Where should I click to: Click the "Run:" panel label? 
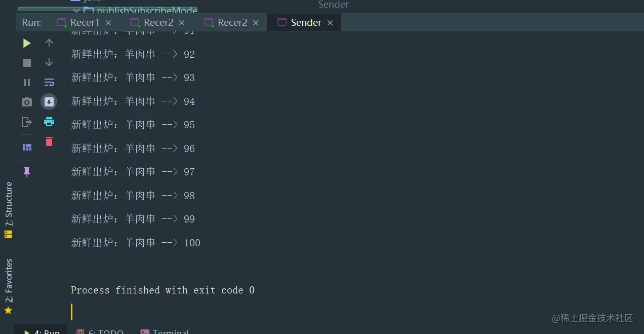tap(31, 22)
